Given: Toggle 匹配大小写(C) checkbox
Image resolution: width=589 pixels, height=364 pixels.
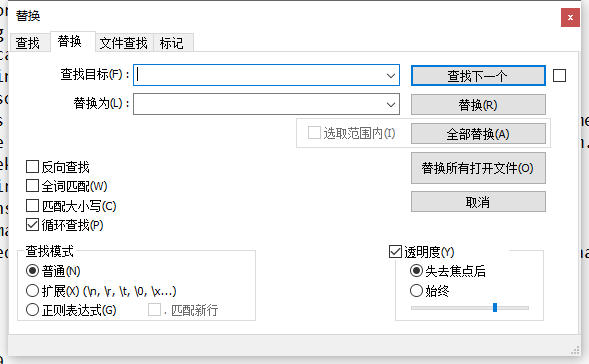Looking at the screenshot, I should point(32,206).
